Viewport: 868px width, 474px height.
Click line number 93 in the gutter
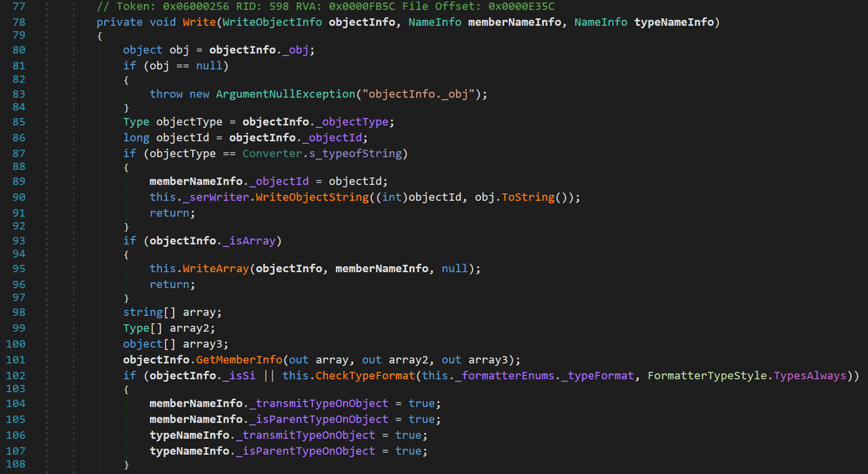tap(19, 241)
